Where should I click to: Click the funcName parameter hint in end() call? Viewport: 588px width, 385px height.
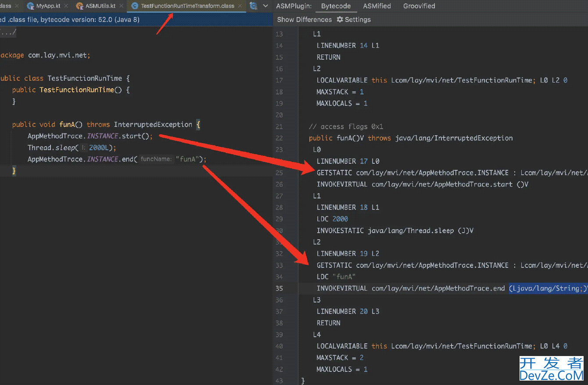[x=156, y=159]
